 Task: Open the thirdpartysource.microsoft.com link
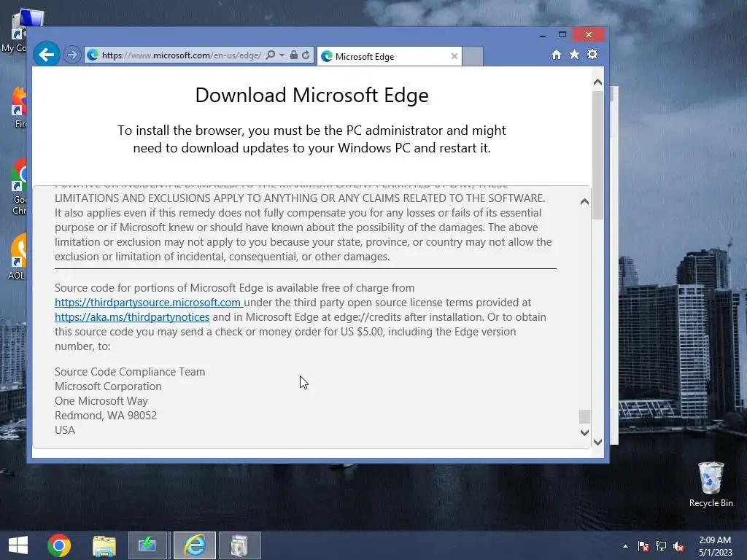[x=149, y=303]
